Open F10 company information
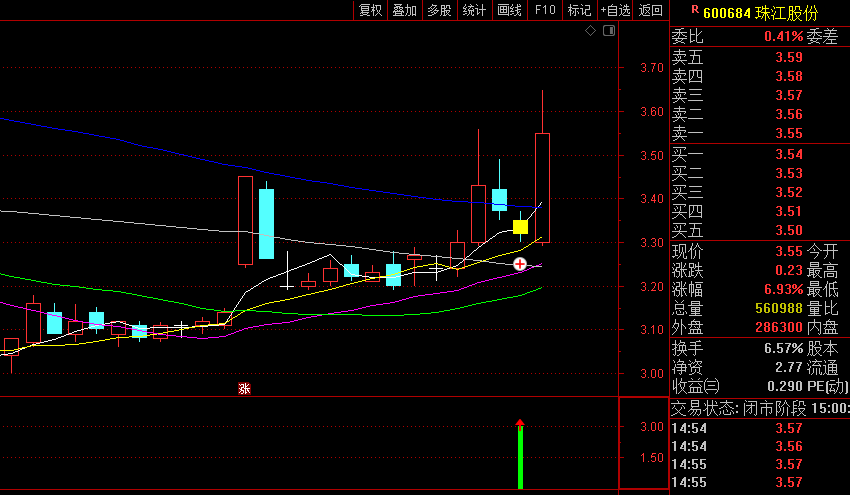Viewport: 850px width, 495px height. [x=545, y=10]
